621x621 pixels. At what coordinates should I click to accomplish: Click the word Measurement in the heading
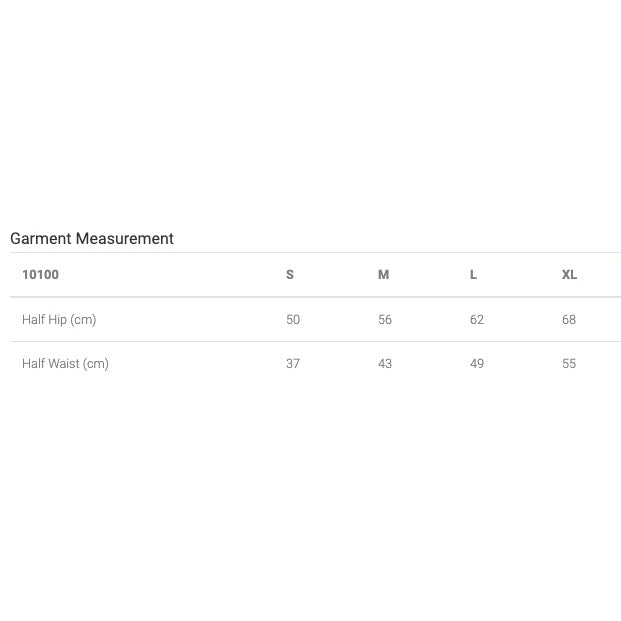point(125,238)
